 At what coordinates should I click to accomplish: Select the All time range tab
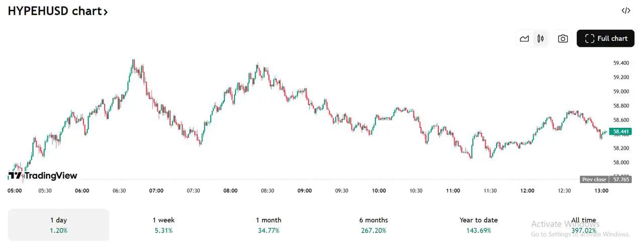pyautogui.click(x=584, y=225)
